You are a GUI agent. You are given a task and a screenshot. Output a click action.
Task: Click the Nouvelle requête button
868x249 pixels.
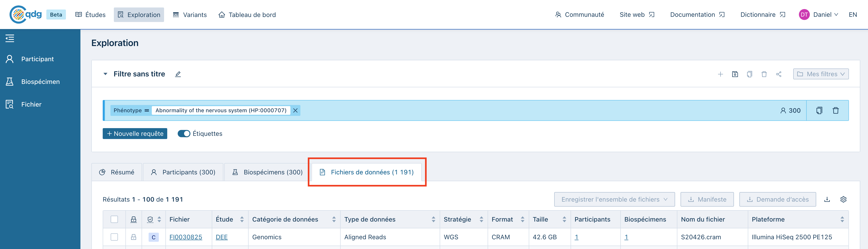(x=135, y=134)
